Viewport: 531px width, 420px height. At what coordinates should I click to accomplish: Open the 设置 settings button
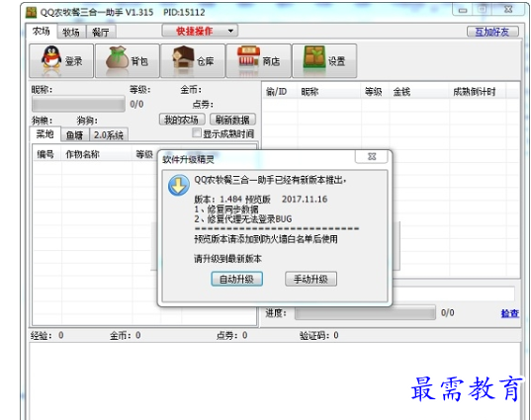coord(324,61)
